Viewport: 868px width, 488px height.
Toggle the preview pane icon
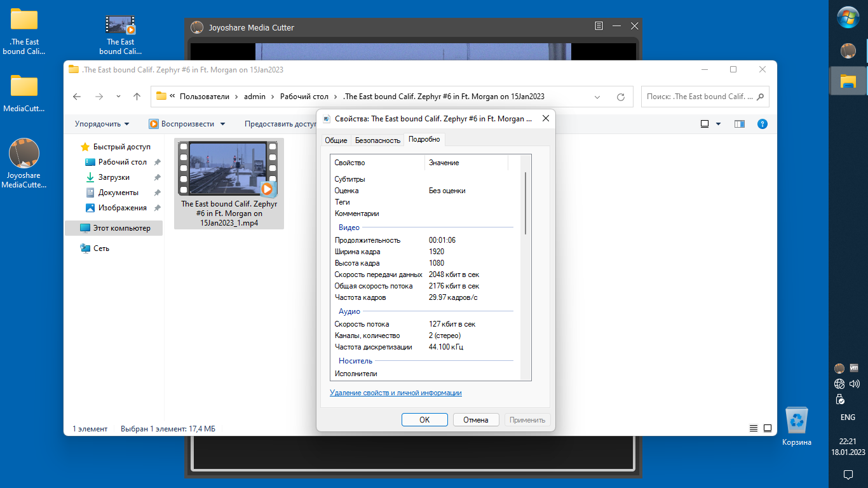click(x=740, y=124)
